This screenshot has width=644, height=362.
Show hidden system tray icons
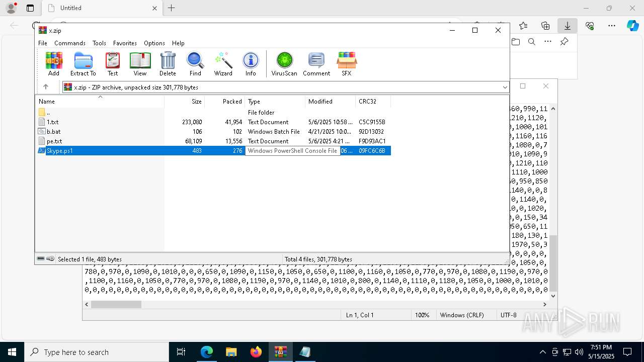pyautogui.click(x=542, y=352)
